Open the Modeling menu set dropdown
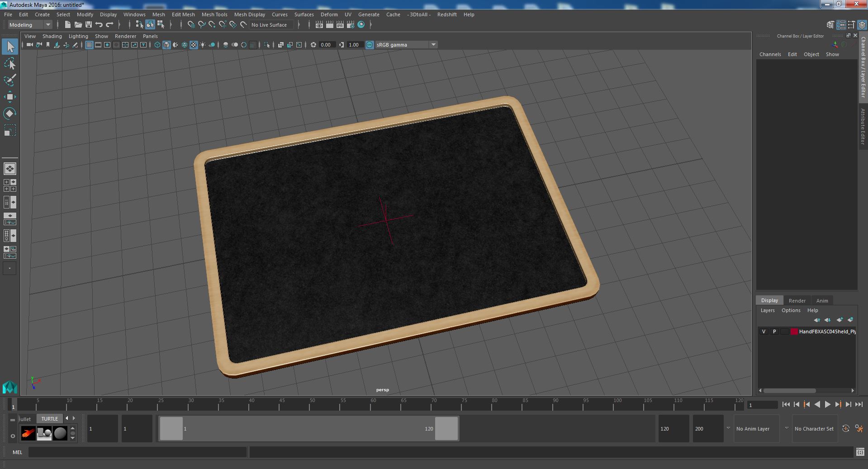The image size is (868, 469). [30, 25]
